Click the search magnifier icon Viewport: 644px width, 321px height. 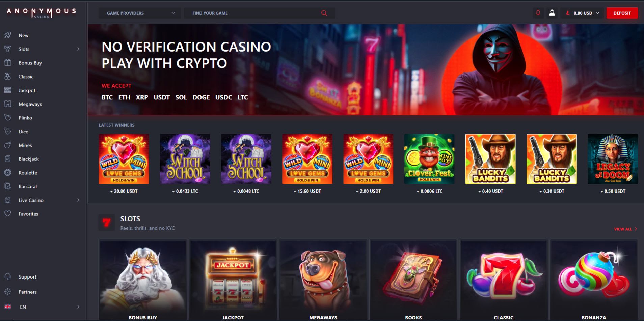coord(324,13)
